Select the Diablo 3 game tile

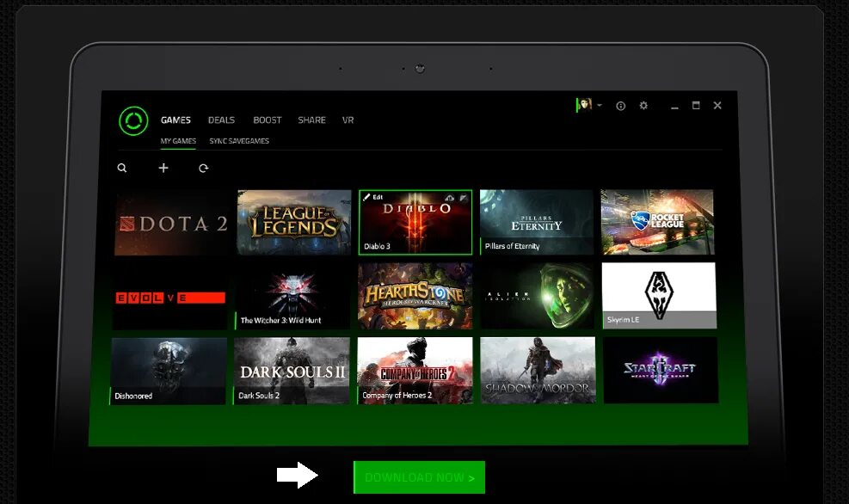point(415,223)
